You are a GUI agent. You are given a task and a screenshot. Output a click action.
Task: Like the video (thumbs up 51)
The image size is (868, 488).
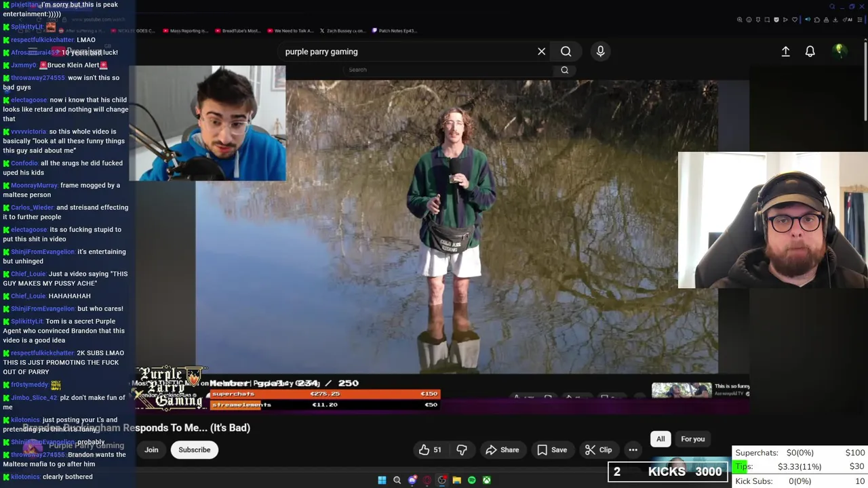pos(430,449)
